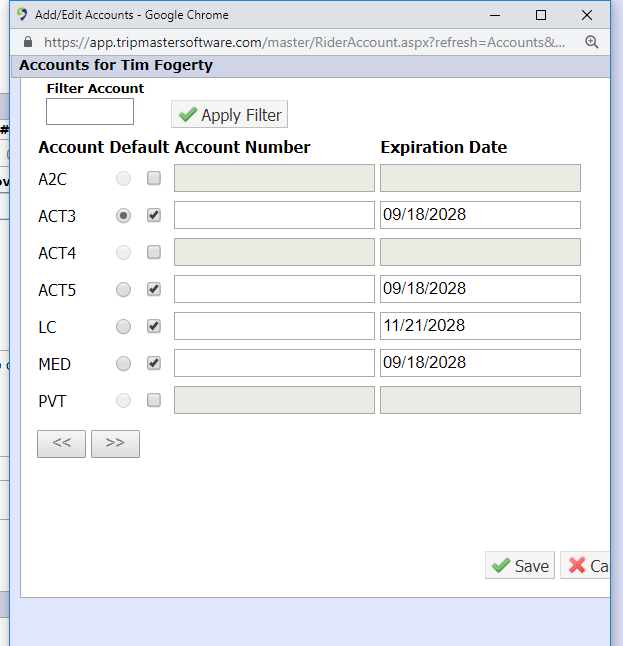Click MED expiration date field
Screen dimensions: 623x646
(480, 363)
